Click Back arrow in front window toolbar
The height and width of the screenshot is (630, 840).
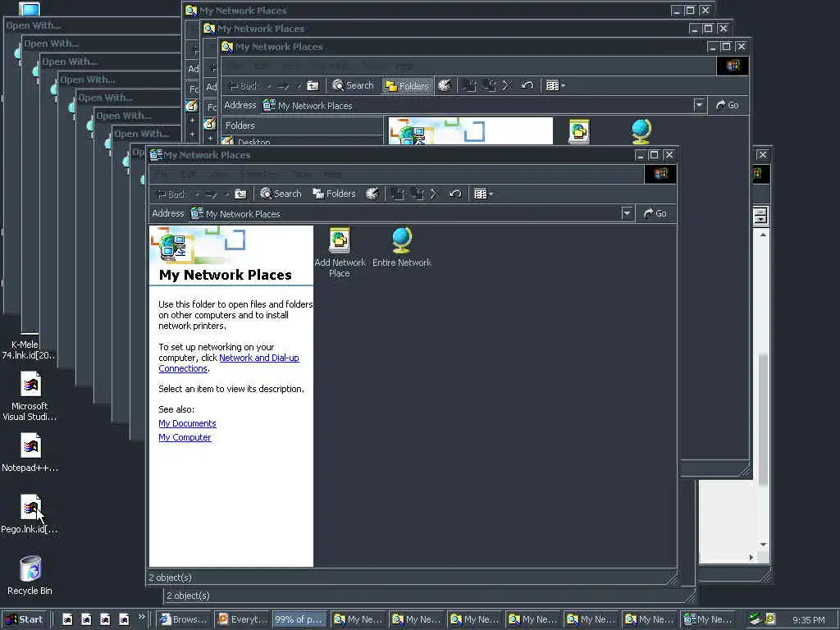tap(171, 194)
